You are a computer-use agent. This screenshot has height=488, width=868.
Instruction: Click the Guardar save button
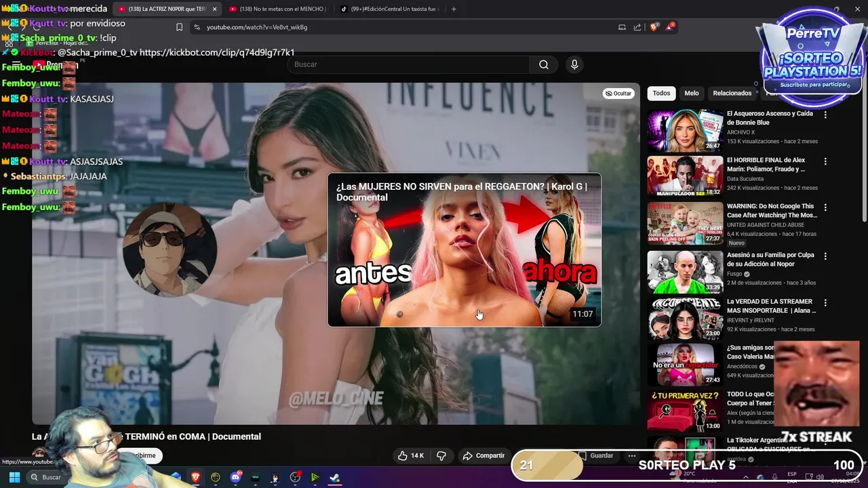[596, 455]
